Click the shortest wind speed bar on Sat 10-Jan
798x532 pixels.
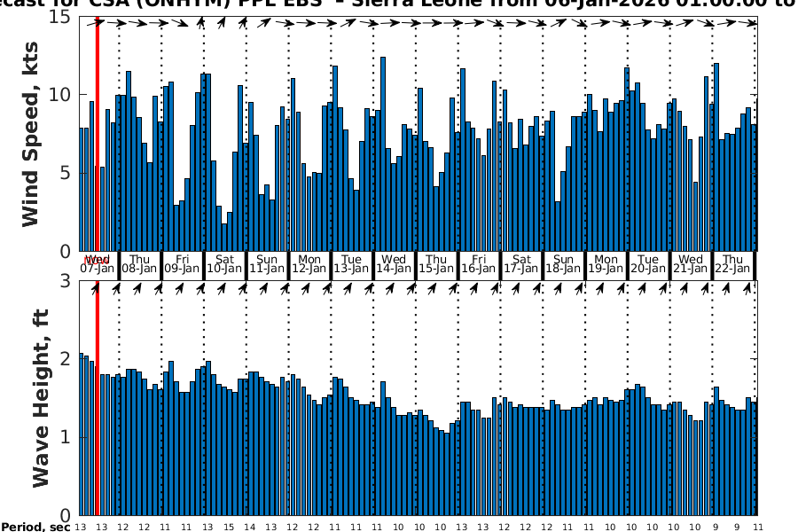coord(224,237)
